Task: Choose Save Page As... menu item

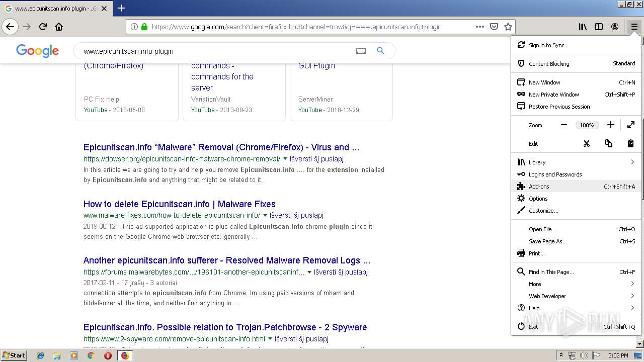Action: point(576,241)
